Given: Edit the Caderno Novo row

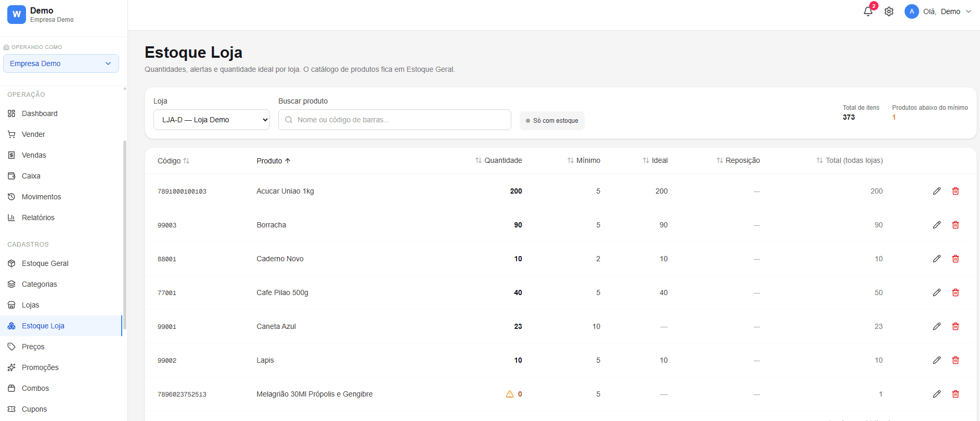Looking at the screenshot, I should 937,259.
